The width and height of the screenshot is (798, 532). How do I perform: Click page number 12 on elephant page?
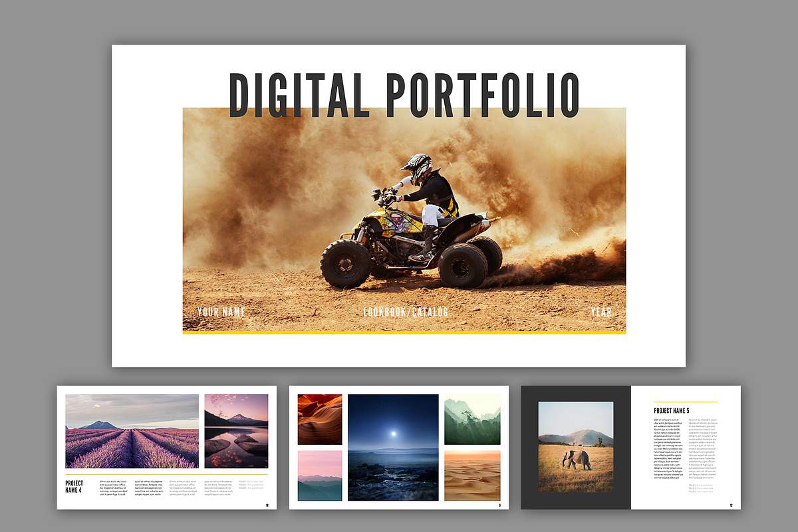[730, 505]
